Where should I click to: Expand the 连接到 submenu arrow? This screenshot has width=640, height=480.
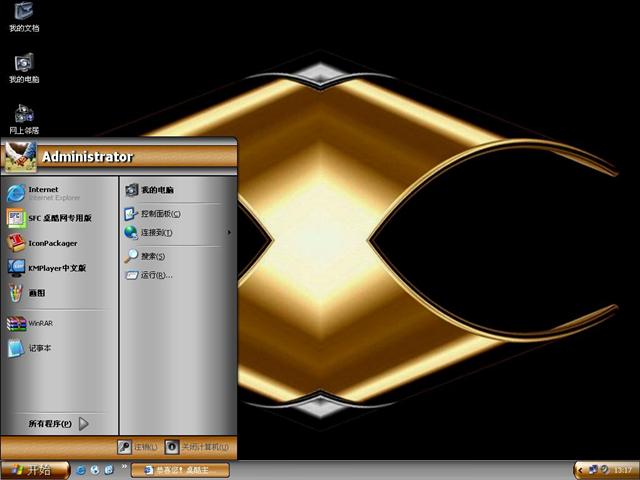(229, 233)
